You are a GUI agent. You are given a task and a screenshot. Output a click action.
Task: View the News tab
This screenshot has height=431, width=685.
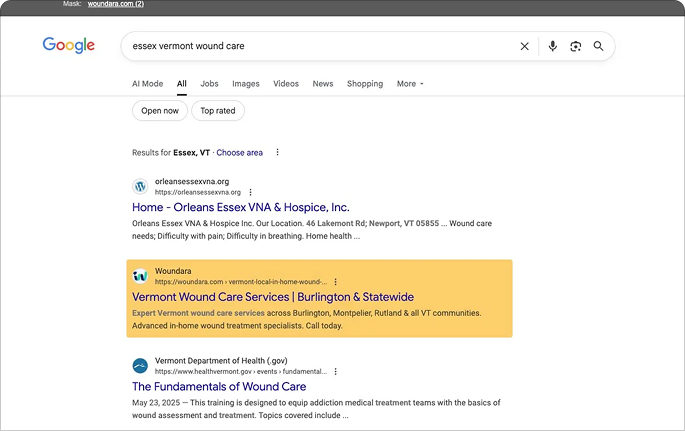pos(323,84)
